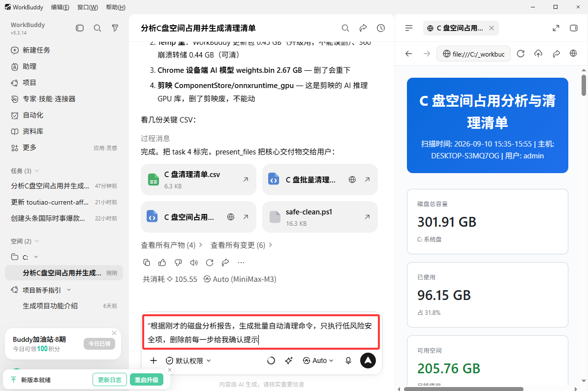Open search in the left sidebar header
Image resolution: width=588 pixels, height=391 pixels.
tap(97, 28)
